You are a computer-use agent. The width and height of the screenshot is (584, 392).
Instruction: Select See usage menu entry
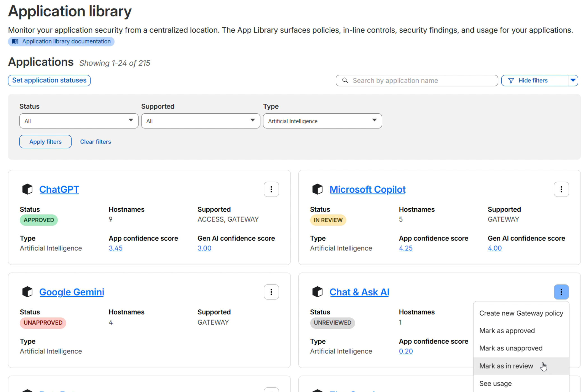pyautogui.click(x=521, y=383)
